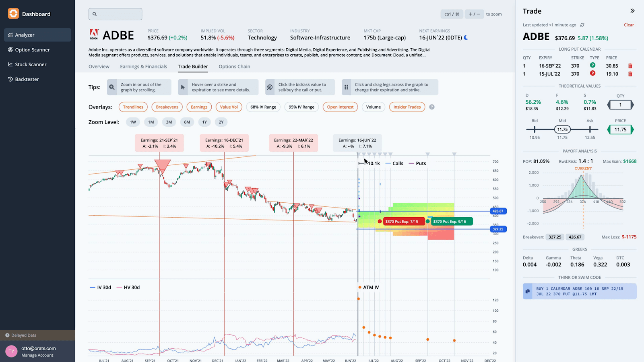Increase quantity with right stepper arrow

click(632, 105)
